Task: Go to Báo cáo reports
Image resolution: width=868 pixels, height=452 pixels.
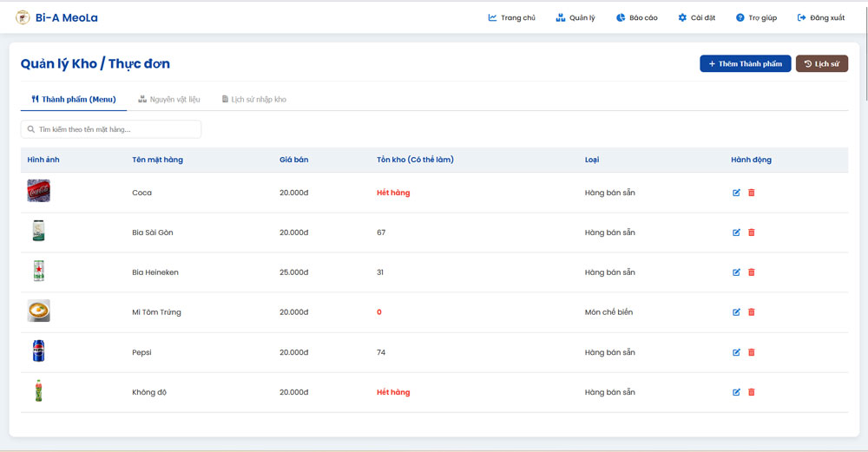Action: [636, 17]
